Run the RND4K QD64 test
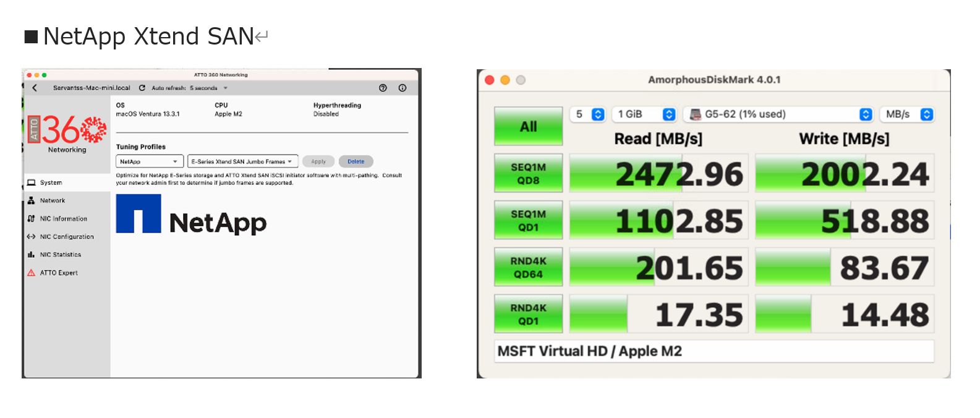Viewport: 980px width, 418px height. [528, 267]
